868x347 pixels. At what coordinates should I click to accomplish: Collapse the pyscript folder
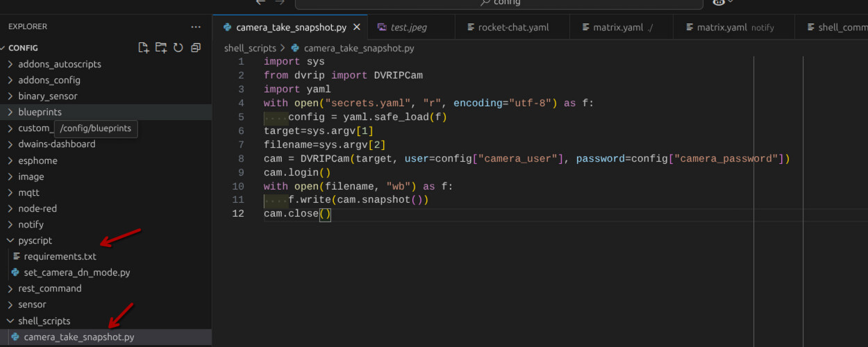pos(35,240)
